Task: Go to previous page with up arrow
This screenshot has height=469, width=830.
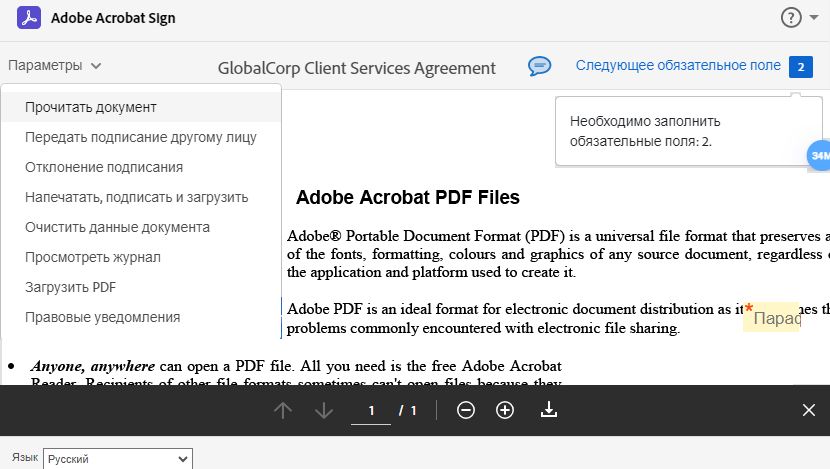Action: pyautogui.click(x=283, y=410)
